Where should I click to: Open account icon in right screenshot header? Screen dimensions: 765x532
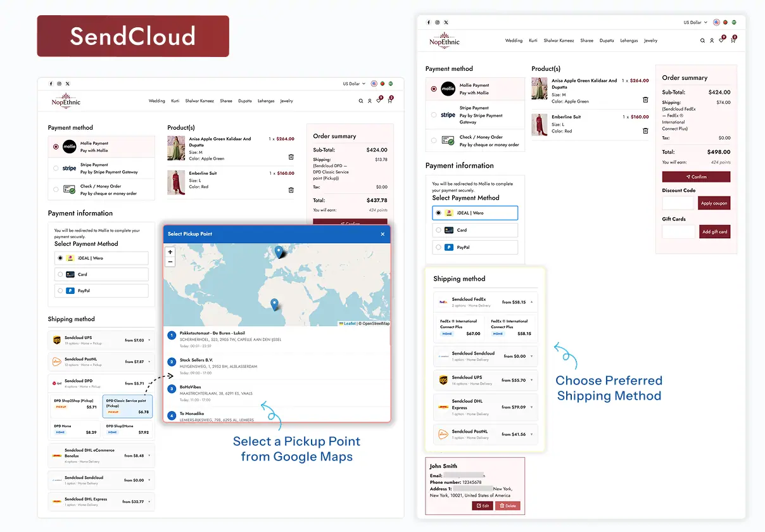[712, 41]
